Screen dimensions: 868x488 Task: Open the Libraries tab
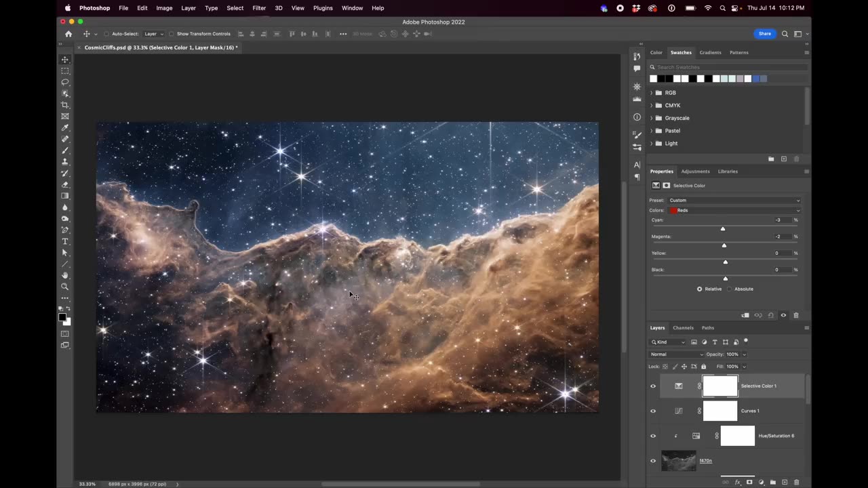[x=728, y=171]
